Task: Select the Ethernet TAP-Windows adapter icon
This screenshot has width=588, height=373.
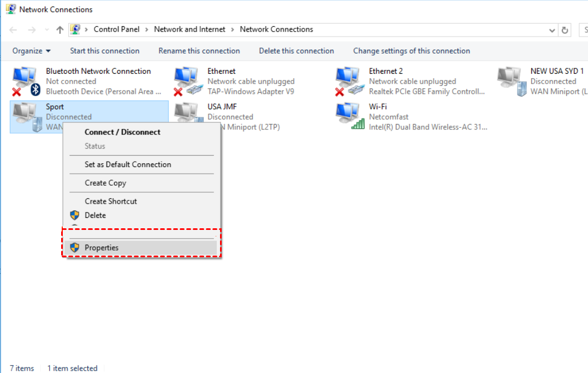Action: point(188,81)
